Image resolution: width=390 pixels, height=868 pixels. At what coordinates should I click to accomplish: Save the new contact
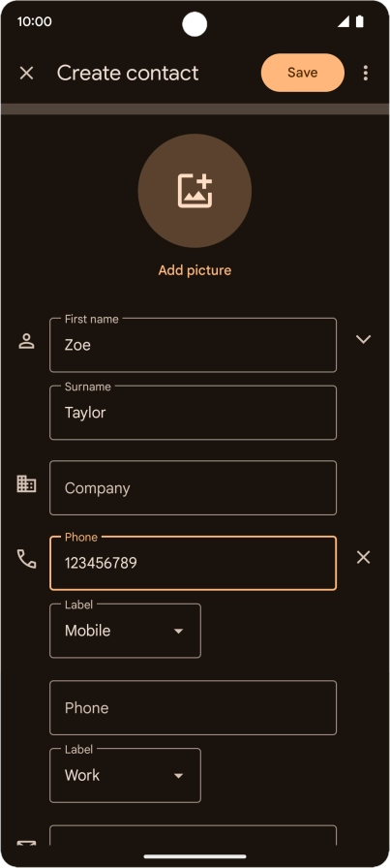[303, 73]
